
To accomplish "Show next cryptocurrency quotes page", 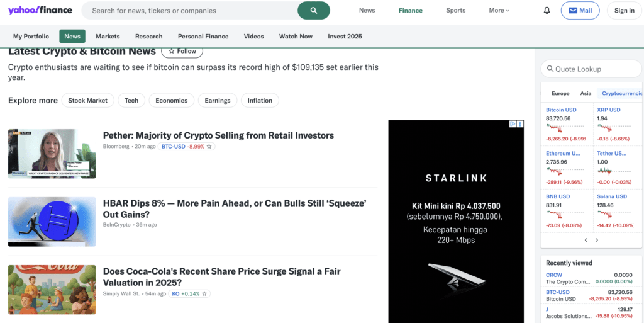I will 597,240.
